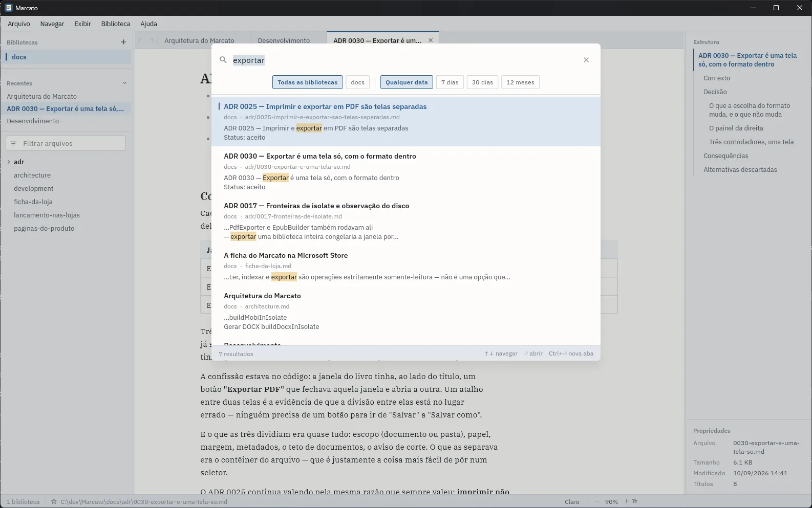Screen dimensions: 812x508
Task: Click the forward navigation arrow in the tab bar
Action: 152,40
